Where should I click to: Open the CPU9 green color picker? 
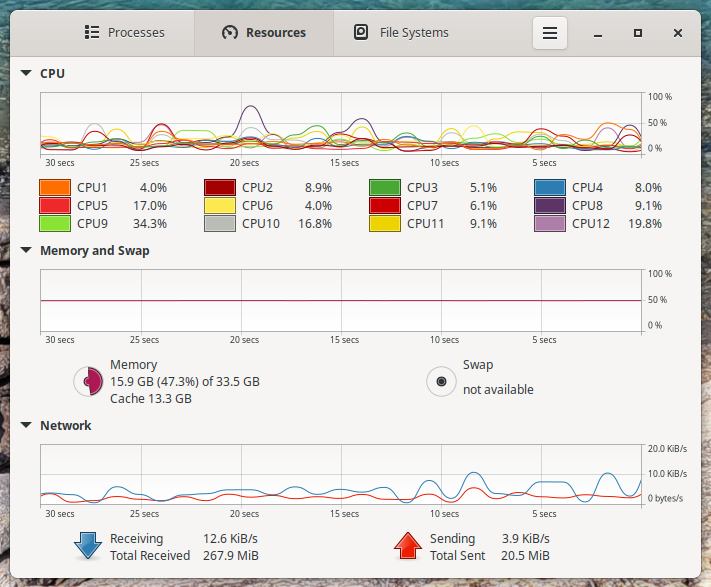pyautogui.click(x=55, y=223)
